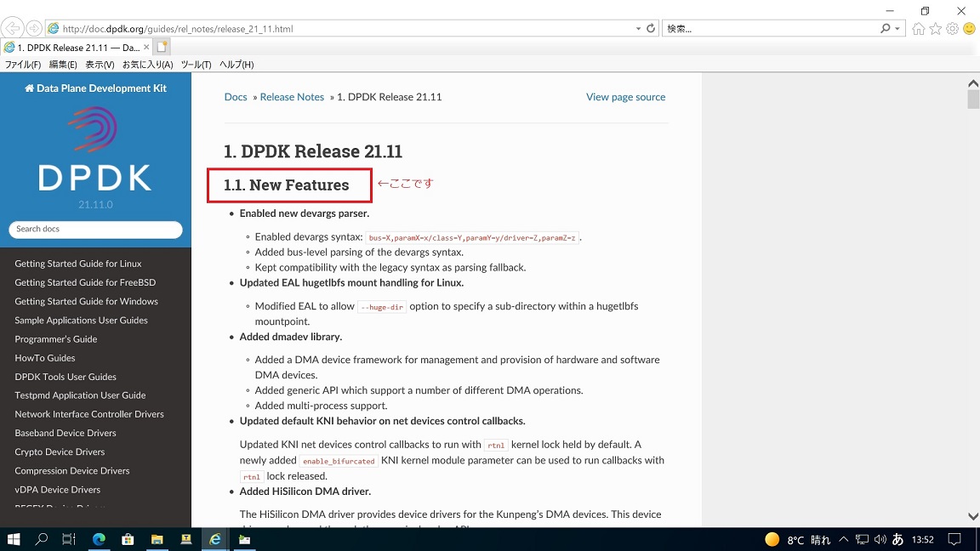Open the 表示(V) menu
This screenshot has width=980, height=551.
(100, 65)
